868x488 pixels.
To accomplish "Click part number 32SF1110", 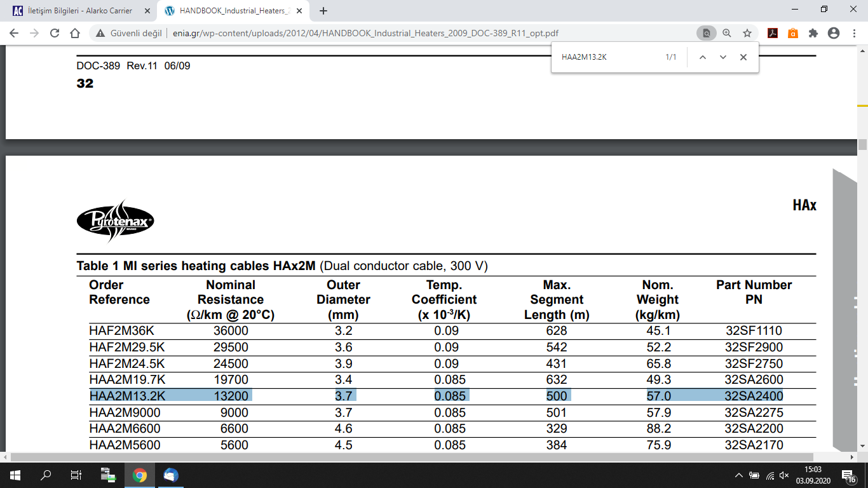I will pos(754,331).
